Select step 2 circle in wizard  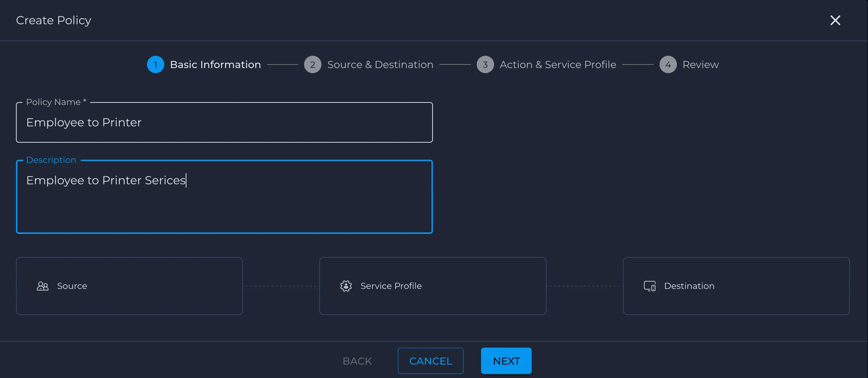tap(313, 64)
